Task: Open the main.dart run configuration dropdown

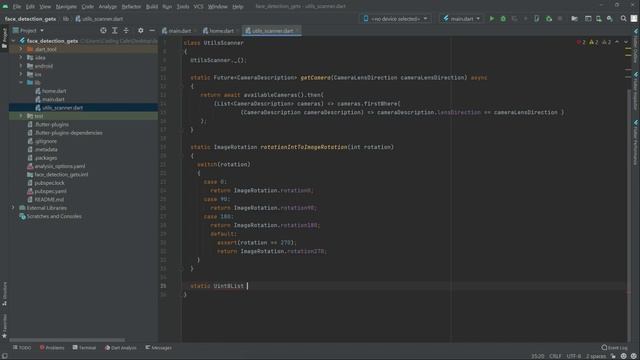Action: 461,19
